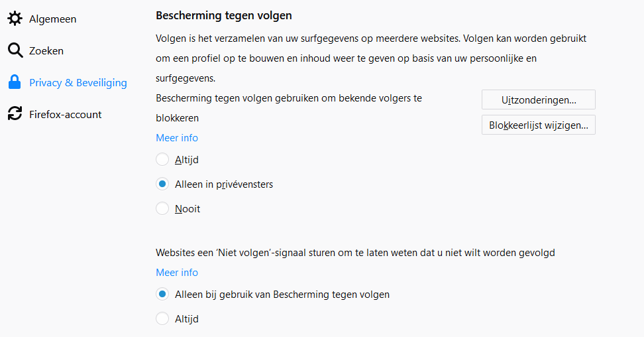Click the gear icon beside Algemeen
Image resolution: width=644 pixels, height=337 pixels.
(15, 19)
